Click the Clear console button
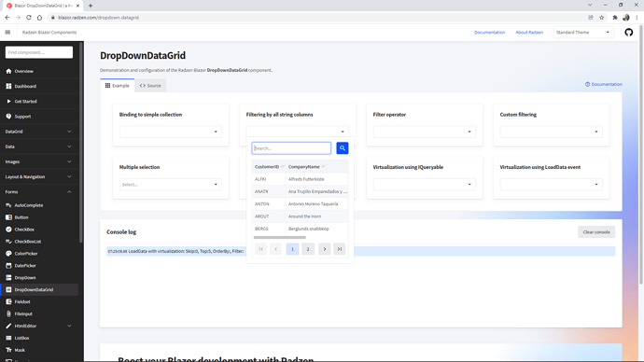 click(596, 232)
